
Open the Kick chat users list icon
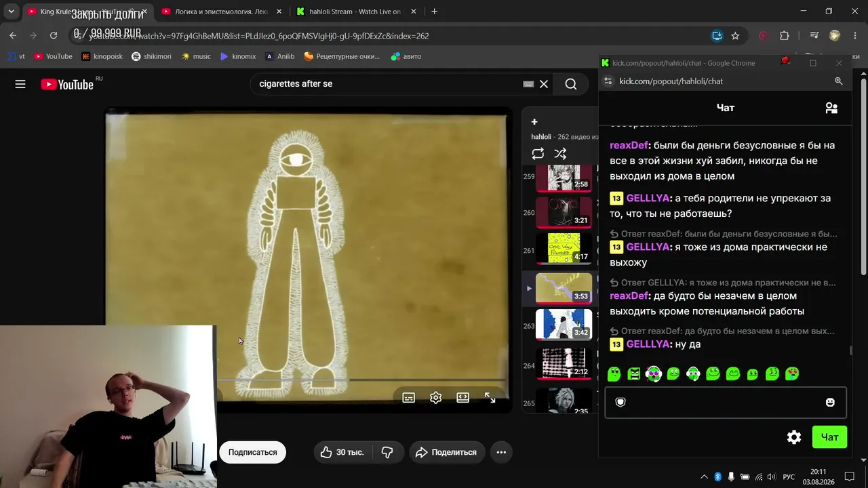coord(831,108)
